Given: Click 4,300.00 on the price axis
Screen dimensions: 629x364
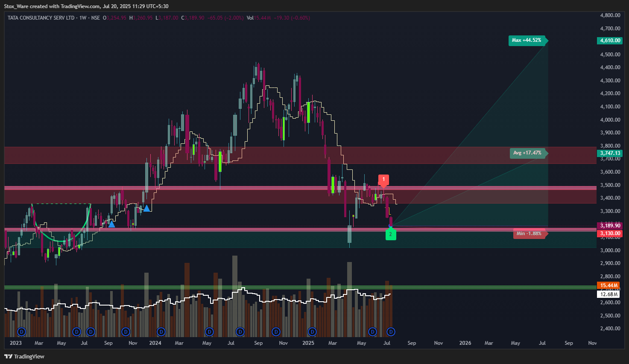Looking at the screenshot, I should coord(610,81).
